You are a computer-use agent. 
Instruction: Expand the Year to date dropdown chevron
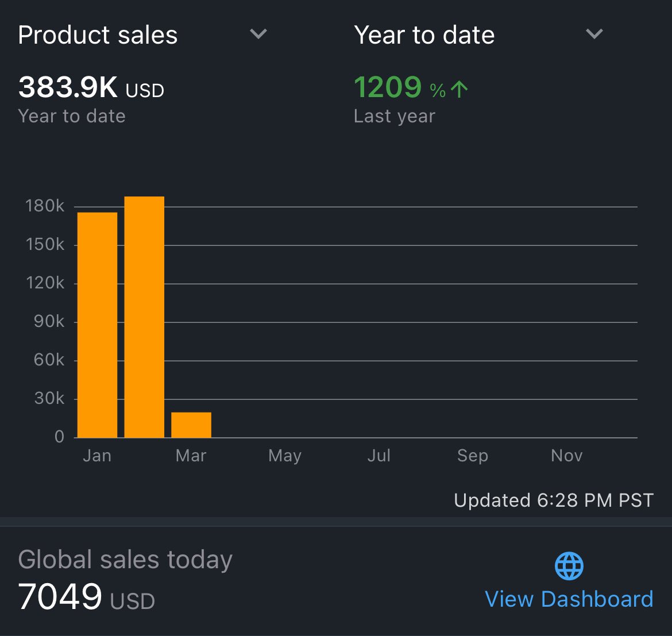pyautogui.click(x=594, y=34)
